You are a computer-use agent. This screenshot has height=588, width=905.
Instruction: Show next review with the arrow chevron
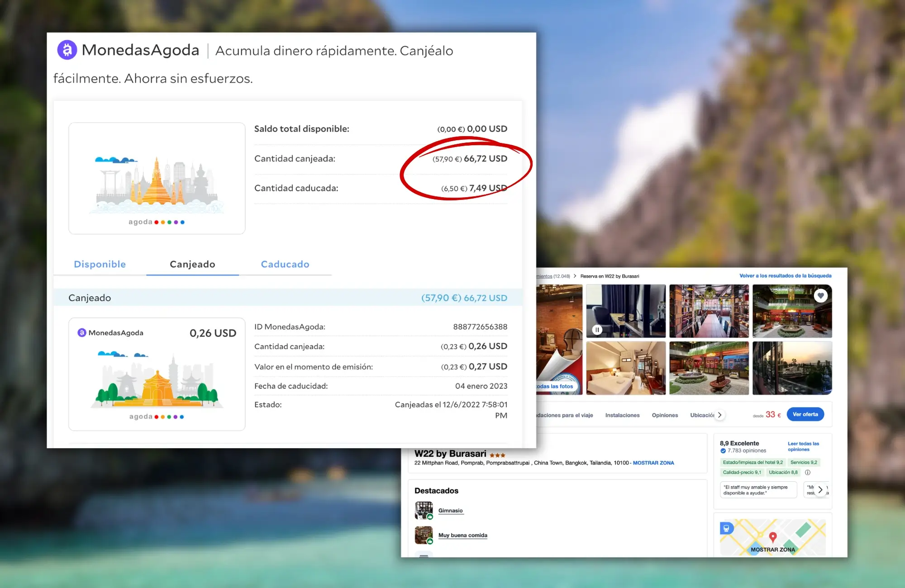tap(820, 490)
